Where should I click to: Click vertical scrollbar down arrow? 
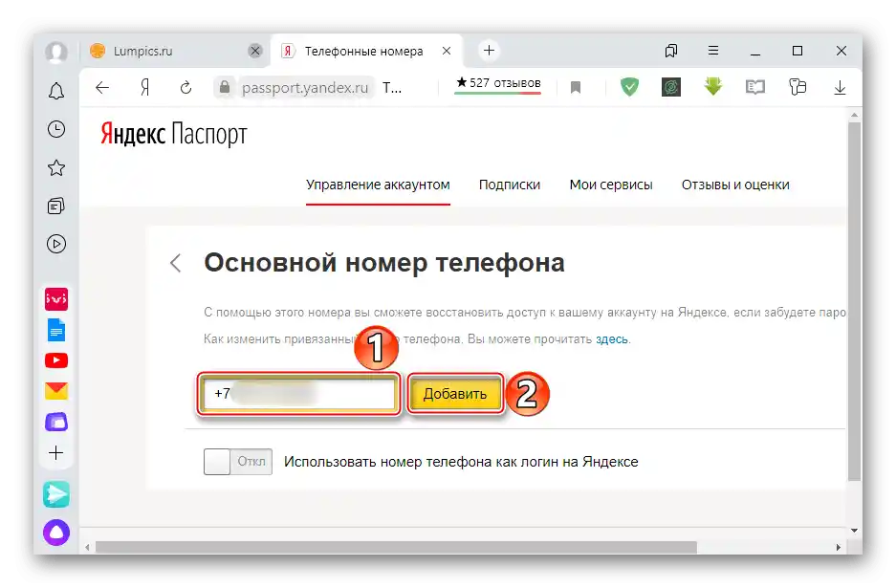pyautogui.click(x=854, y=531)
